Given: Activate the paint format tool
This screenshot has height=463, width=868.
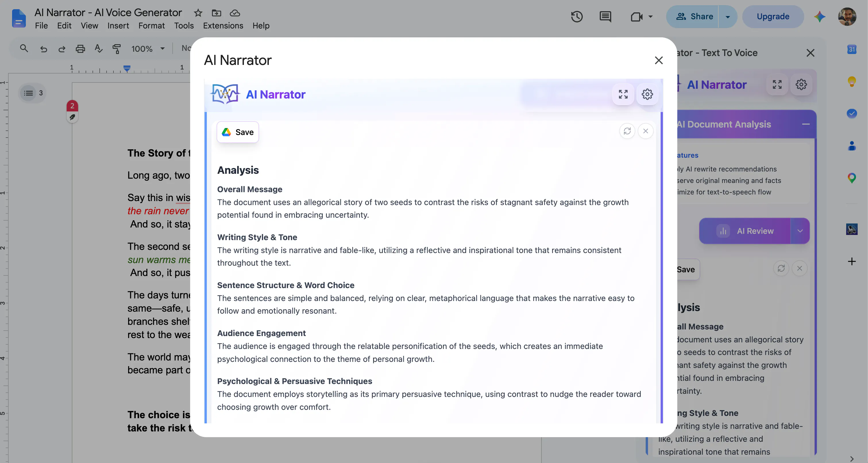Looking at the screenshot, I should 117,49.
